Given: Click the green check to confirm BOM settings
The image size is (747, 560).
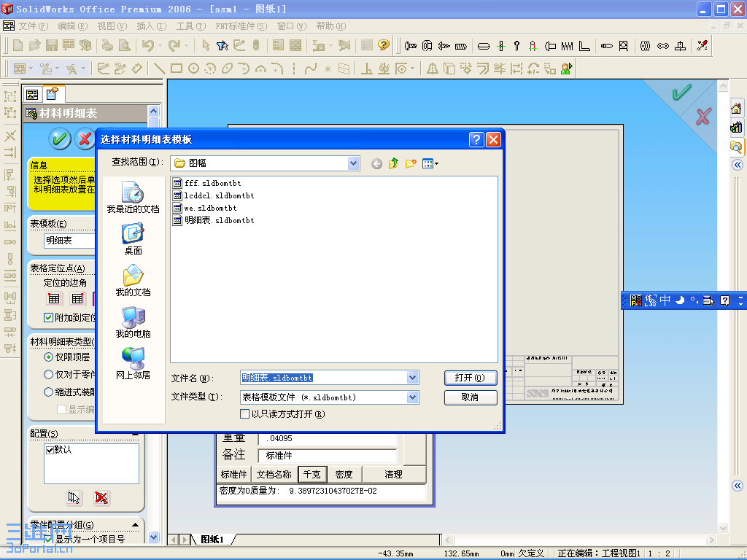Looking at the screenshot, I should (x=60, y=139).
